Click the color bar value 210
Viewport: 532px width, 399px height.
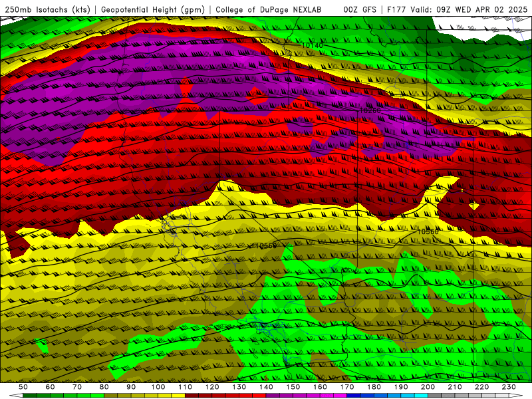(x=455, y=387)
